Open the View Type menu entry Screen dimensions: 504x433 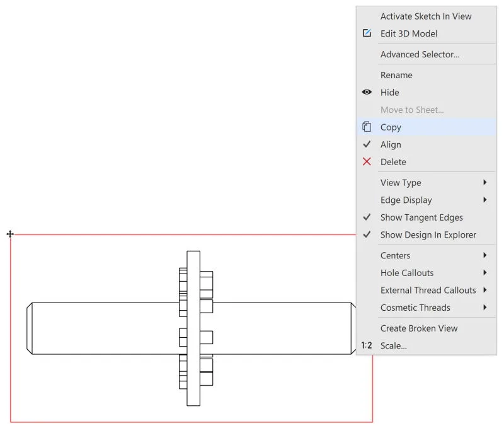pos(427,183)
